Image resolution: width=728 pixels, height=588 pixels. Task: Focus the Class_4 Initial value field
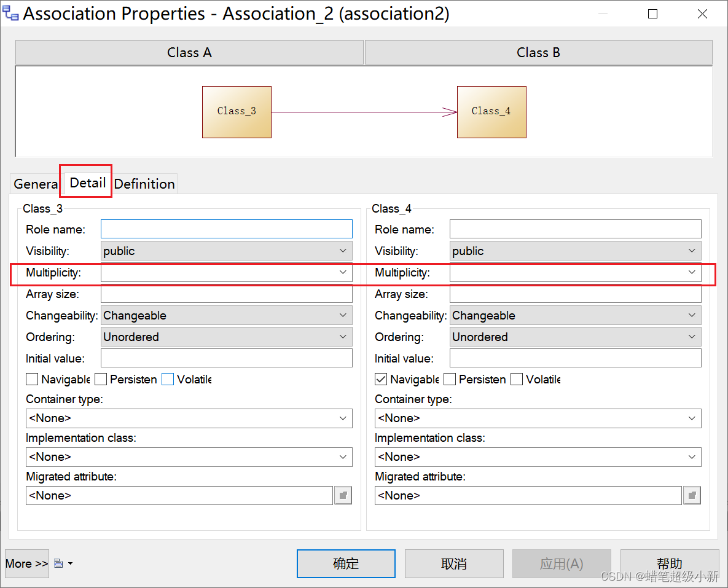click(x=575, y=358)
